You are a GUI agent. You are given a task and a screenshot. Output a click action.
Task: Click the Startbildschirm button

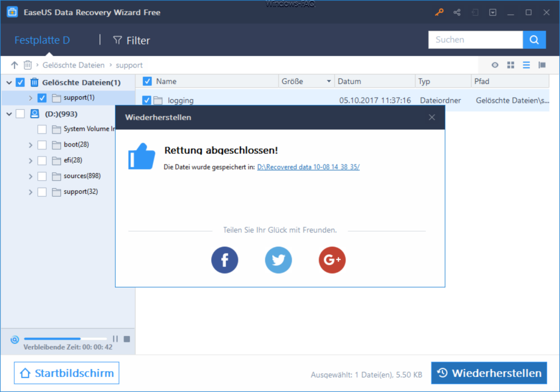(66, 373)
